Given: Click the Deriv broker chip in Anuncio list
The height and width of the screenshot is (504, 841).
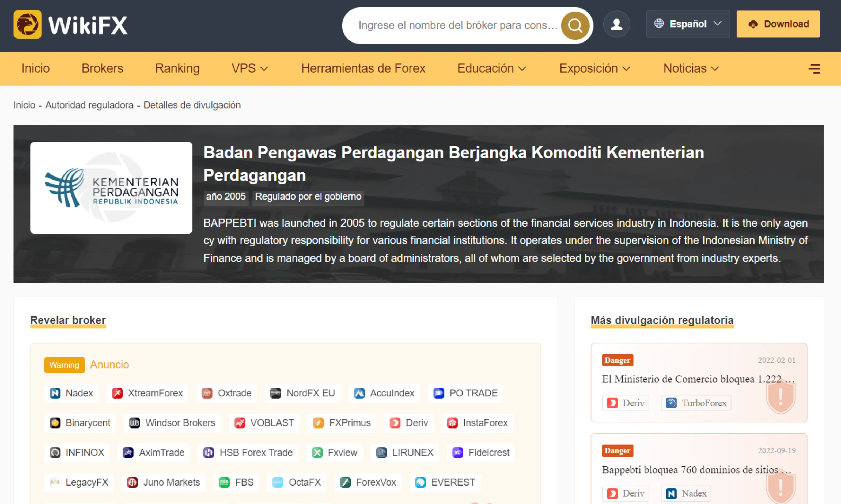Looking at the screenshot, I should (x=409, y=423).
